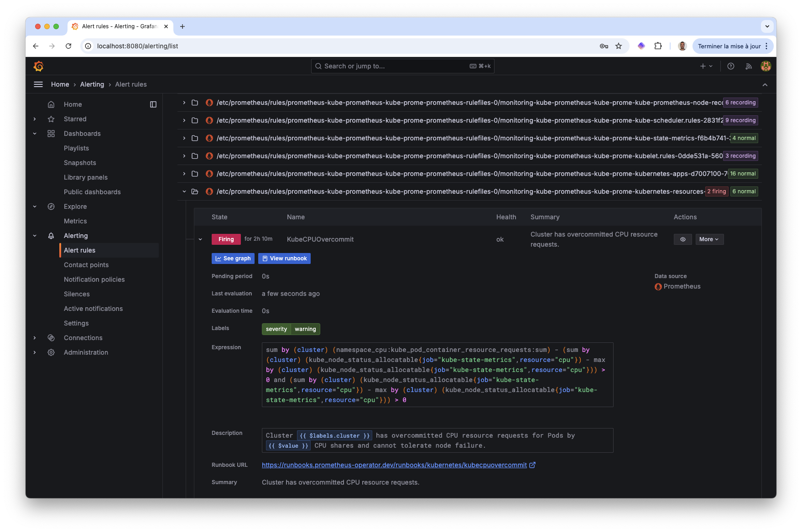This screenshot has height=532, width=802.
Task: Switch to the Alerting breadcrumb
Action: [x=92, y=84]
